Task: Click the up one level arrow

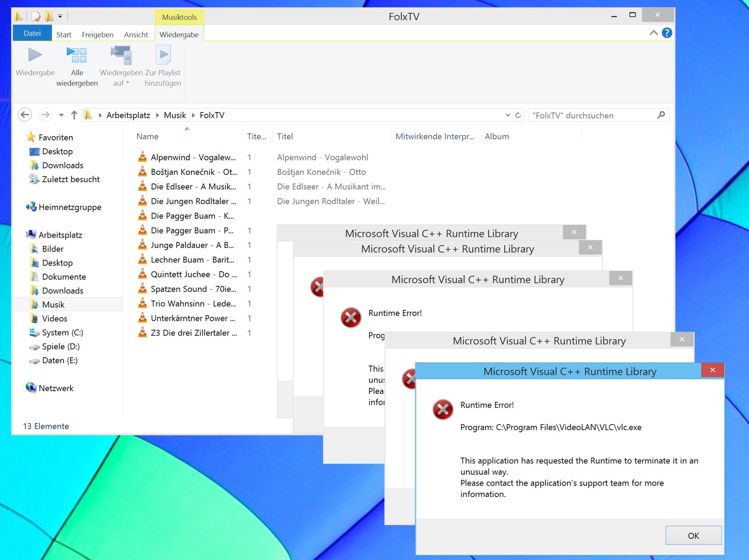Action: [74, 115]
